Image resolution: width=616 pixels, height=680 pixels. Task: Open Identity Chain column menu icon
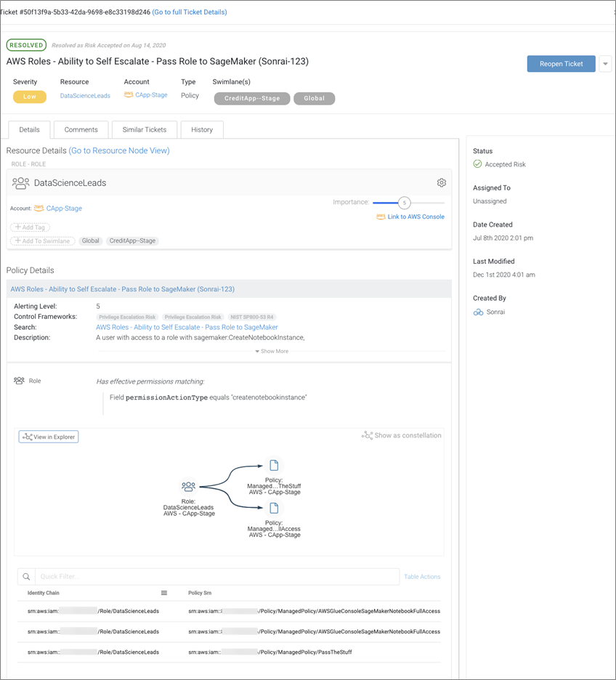[x=164, y=593]
